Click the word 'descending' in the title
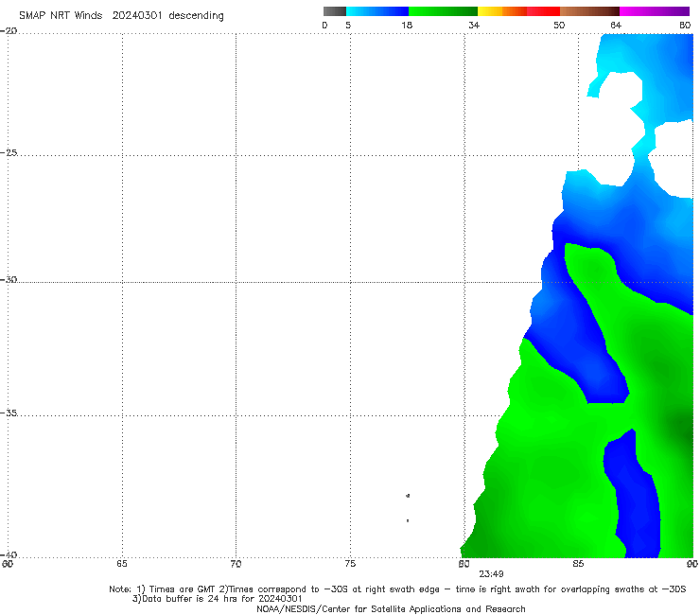This screenshot has width=700, height=615. click(196, 16)
